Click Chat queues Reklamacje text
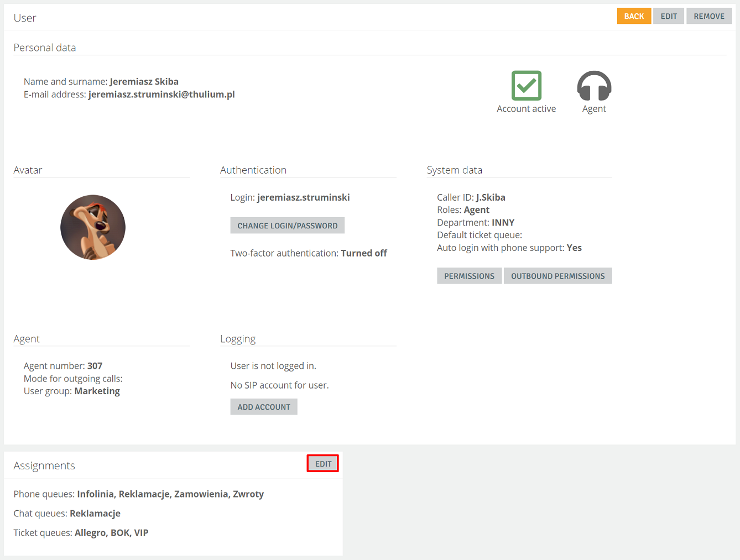 tap(67, 514)
